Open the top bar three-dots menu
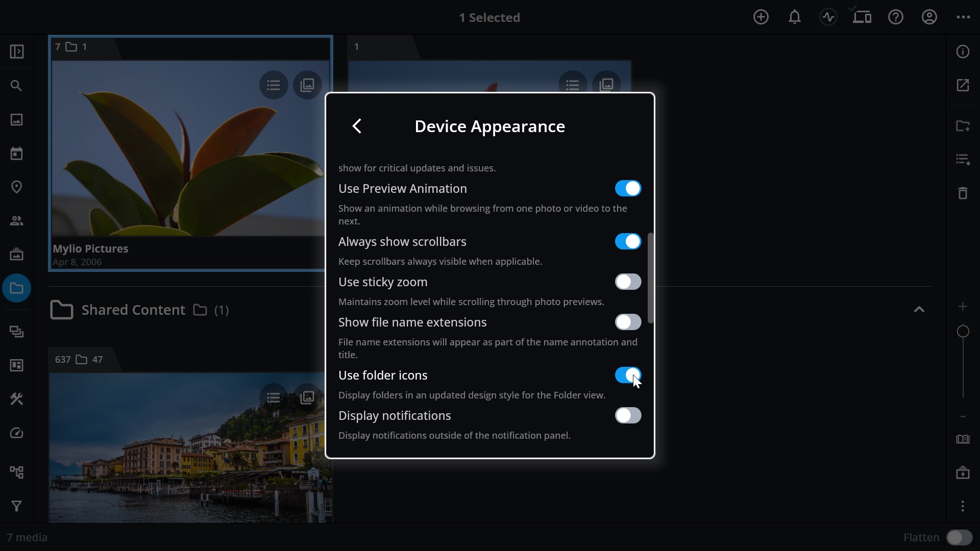Image resolution: width=980 pixels, height=551 pixels. click(963, 17)
